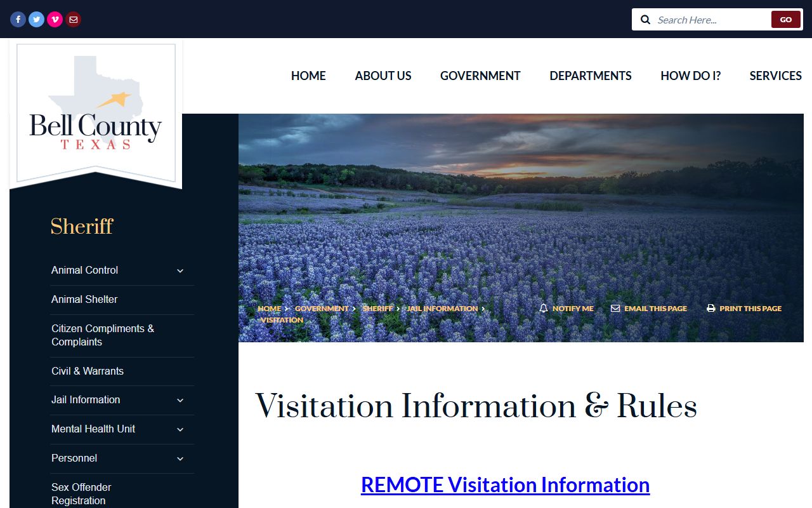Click the SHERIFF breadcrumb link
Image resolution: width=812 pixels, height=508 pixels.
point(378,309)
